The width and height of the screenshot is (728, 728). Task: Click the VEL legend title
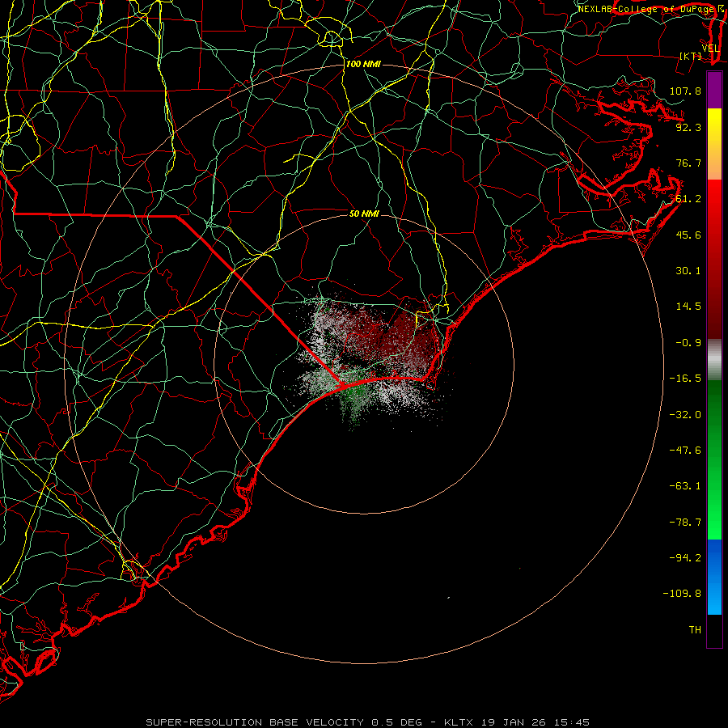click(710, 49)
